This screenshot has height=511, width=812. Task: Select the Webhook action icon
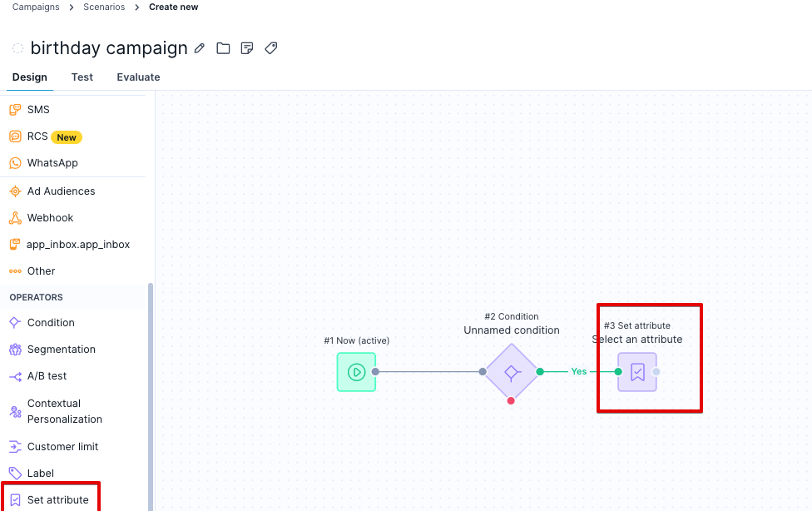pyautogui.click(x=15, y=218)
